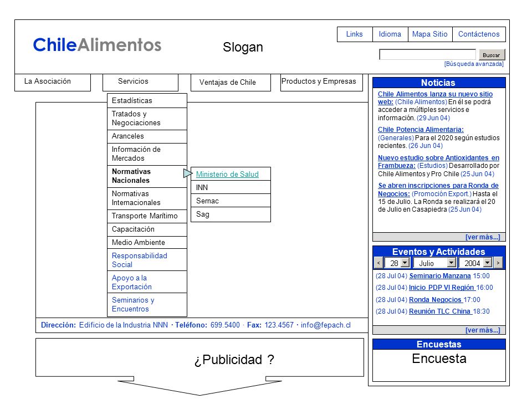The image size is (532, 399).
Task: Select the La Asociación tab
Action: click(53, 82)
